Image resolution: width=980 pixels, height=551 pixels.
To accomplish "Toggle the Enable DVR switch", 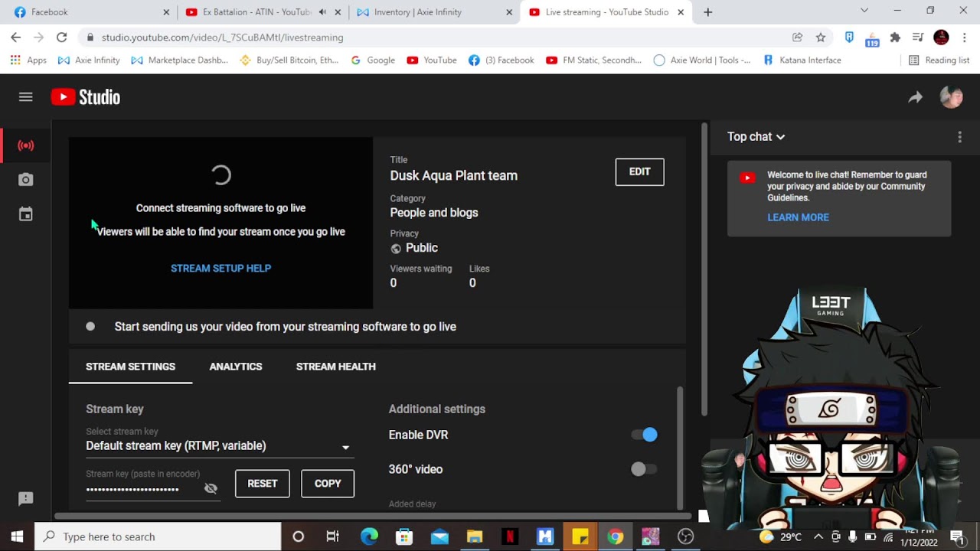I will point(645,435).
